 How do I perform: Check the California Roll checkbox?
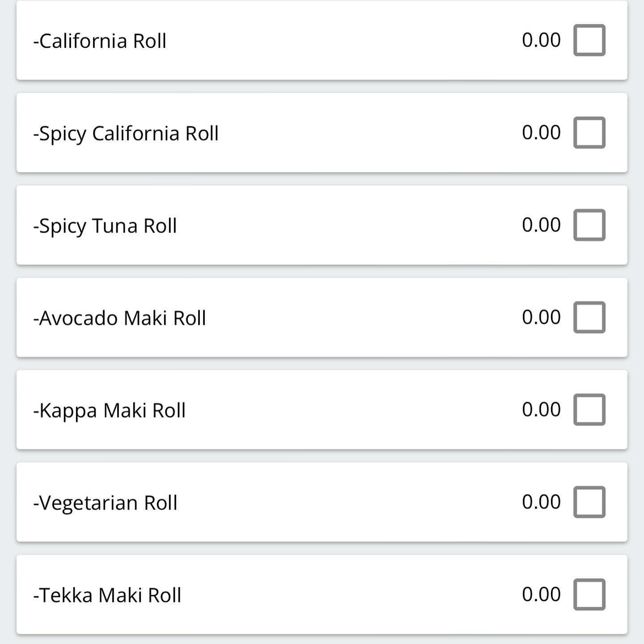pyautogui.click(x=589, y=40)
